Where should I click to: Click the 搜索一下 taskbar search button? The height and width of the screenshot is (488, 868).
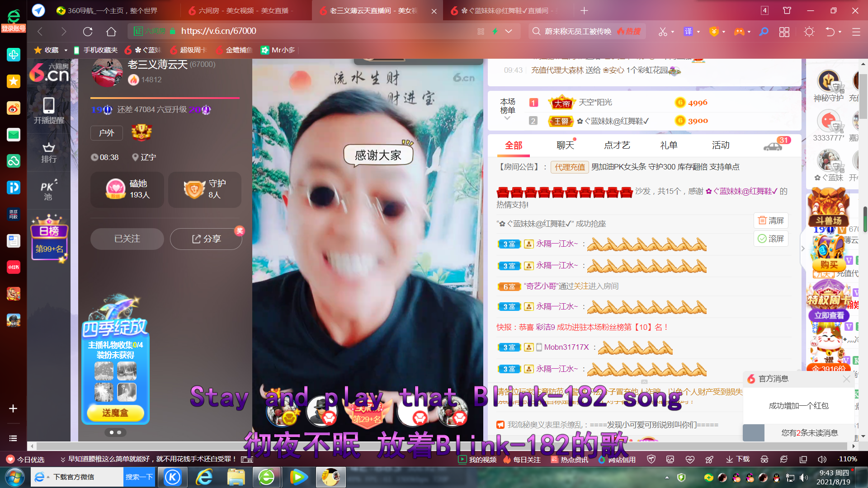(x=139, y=477)
